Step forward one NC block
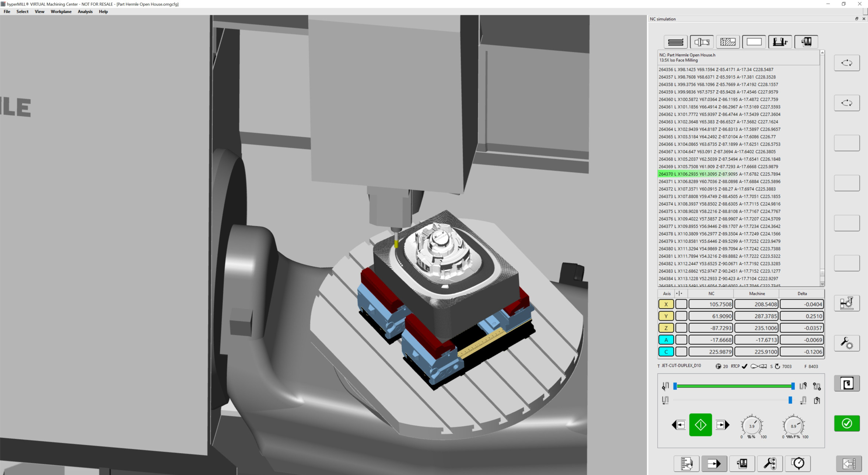Screen dimensions: 868x475 tap(722, 425)
